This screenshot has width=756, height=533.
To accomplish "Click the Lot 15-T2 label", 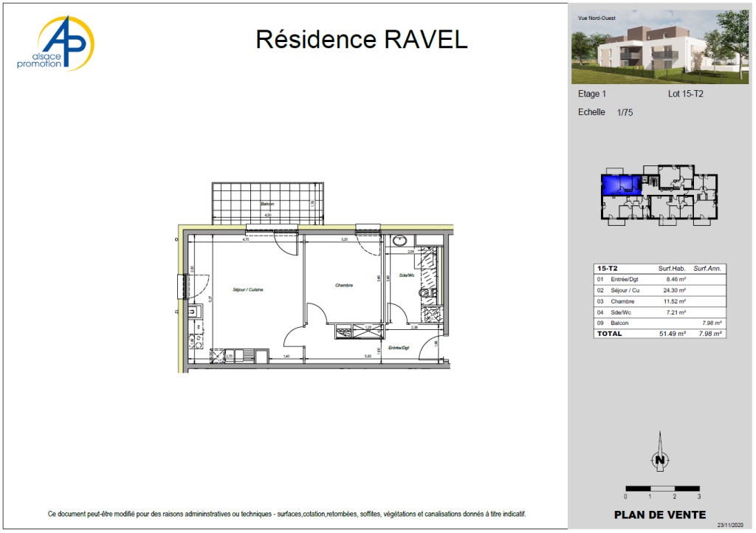I will [x=685, y=94].
